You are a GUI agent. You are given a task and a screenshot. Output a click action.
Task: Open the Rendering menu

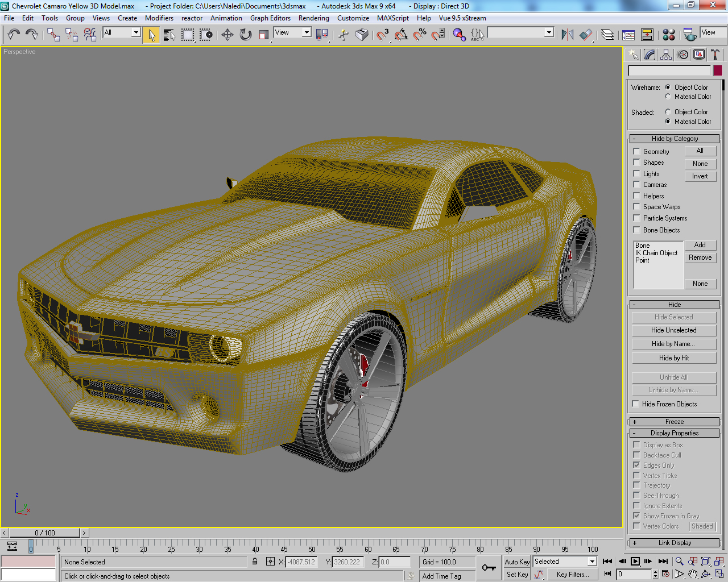pyautogui.click(x=314, y=18)
